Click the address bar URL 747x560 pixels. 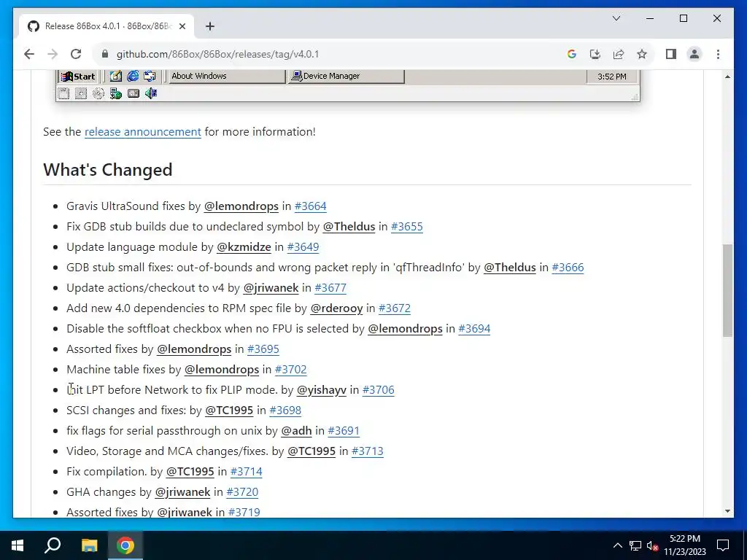click(x=217, y=54)
